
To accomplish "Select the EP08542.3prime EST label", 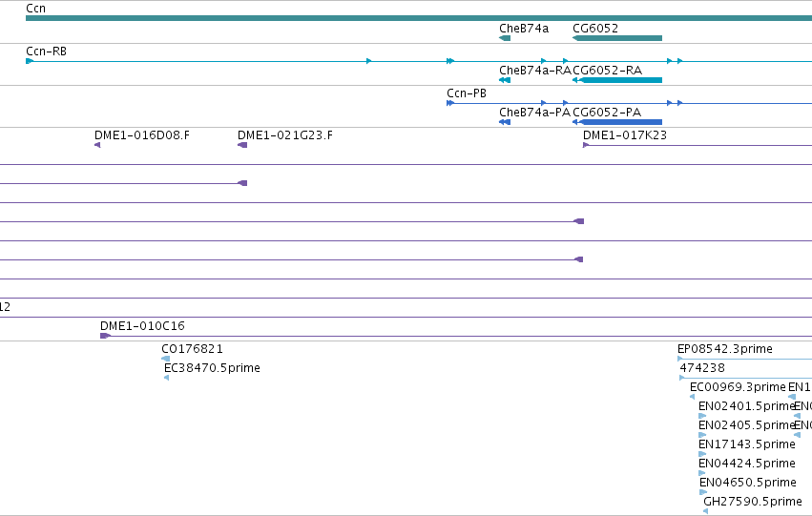I will pyautogui.click(x=725, y=349).
